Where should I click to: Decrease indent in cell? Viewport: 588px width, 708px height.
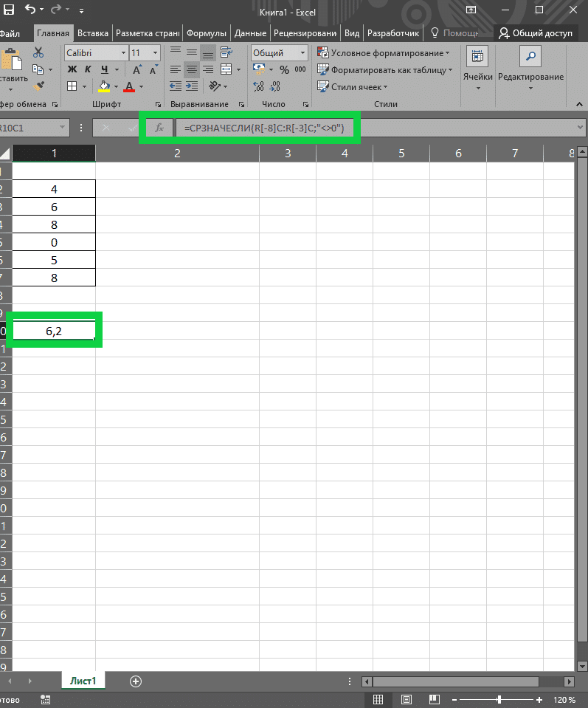[x=176, y=86]
